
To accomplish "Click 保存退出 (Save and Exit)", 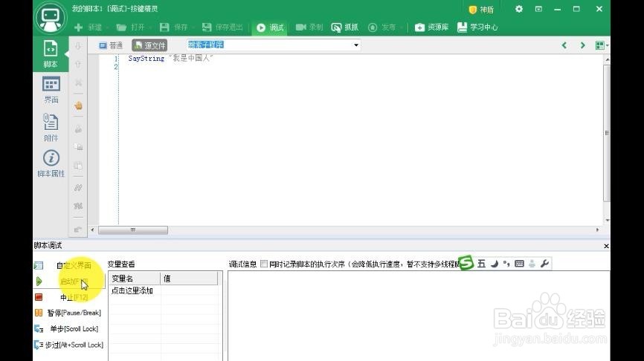I will [x=222, y=27].
